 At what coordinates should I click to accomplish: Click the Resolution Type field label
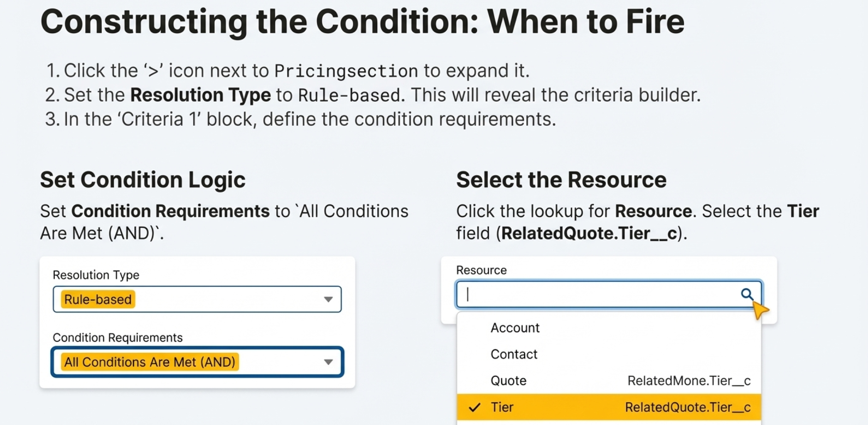pos(96,275)
